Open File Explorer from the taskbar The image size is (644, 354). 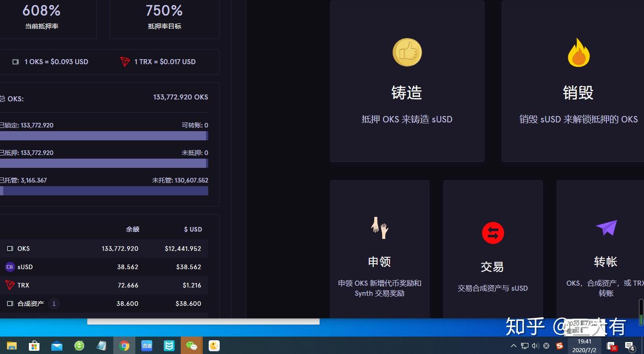11,346
